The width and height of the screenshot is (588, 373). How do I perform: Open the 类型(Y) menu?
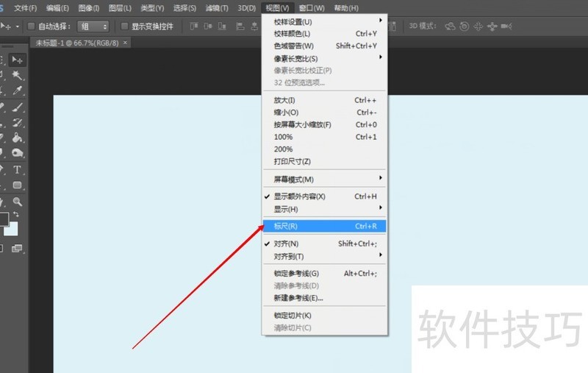[x=152, y=8]
